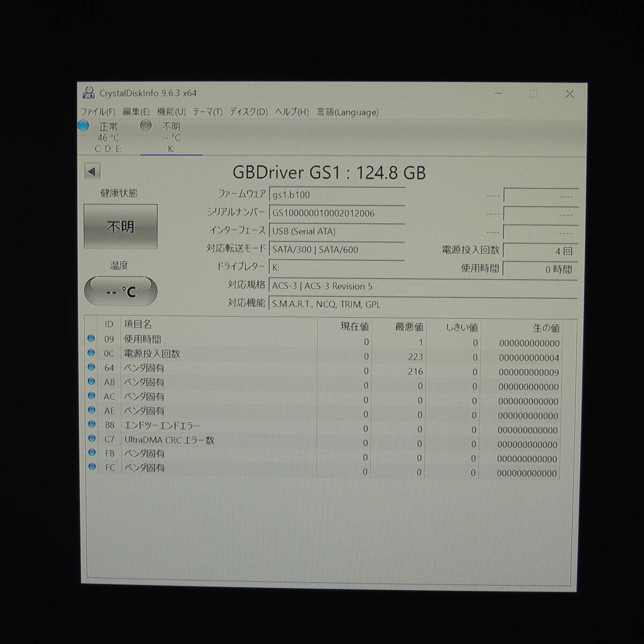Open the 言語(Language) menu
This screenshot has height=644, width=644.
347,112
